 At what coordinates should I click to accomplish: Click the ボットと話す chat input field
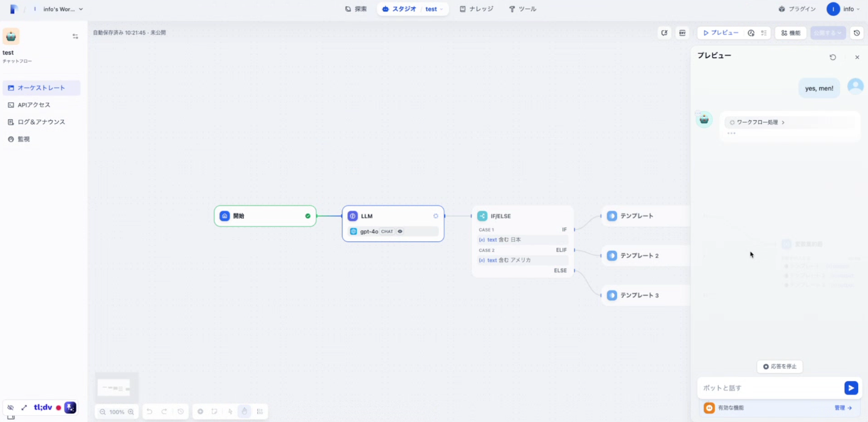(770, 388)
